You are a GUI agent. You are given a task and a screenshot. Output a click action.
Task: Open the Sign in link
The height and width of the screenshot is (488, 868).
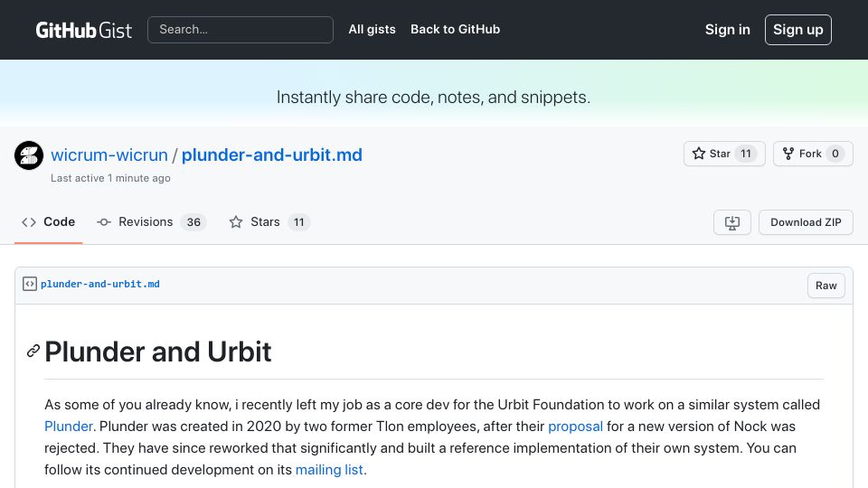click(x=727, y=30)
